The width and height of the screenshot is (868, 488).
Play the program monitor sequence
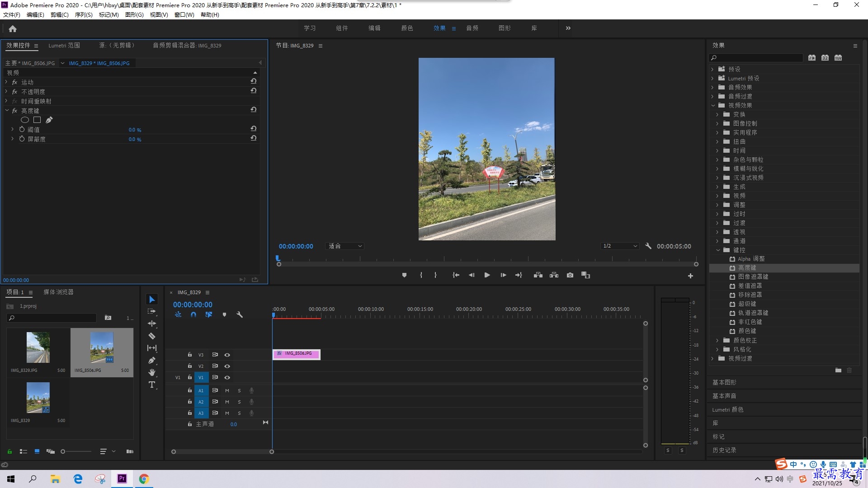point(487,275)
